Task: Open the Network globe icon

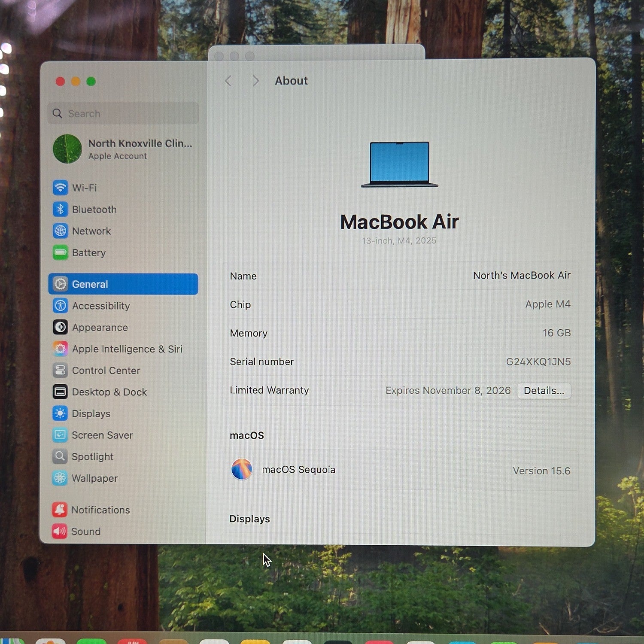Action: point(61,231)
